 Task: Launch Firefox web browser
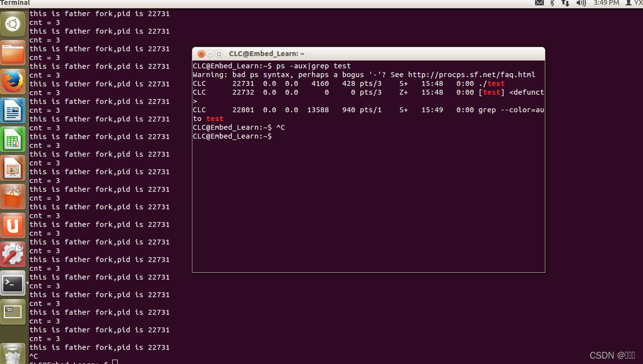[13, 81]
